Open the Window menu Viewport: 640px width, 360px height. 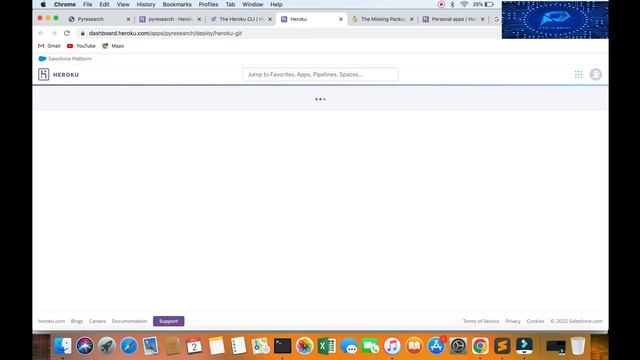tap(253, 4)
